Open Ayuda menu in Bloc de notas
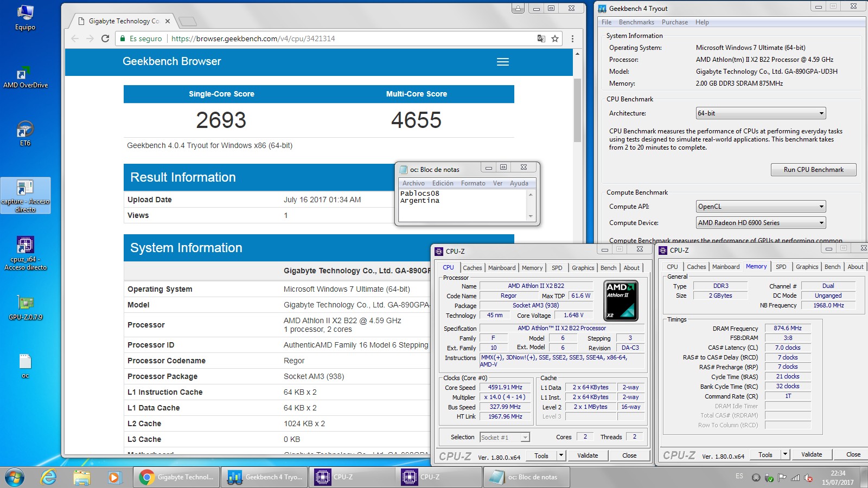This screenshot has height=488, width=868. pyautogui.click(x=519, y=183)
